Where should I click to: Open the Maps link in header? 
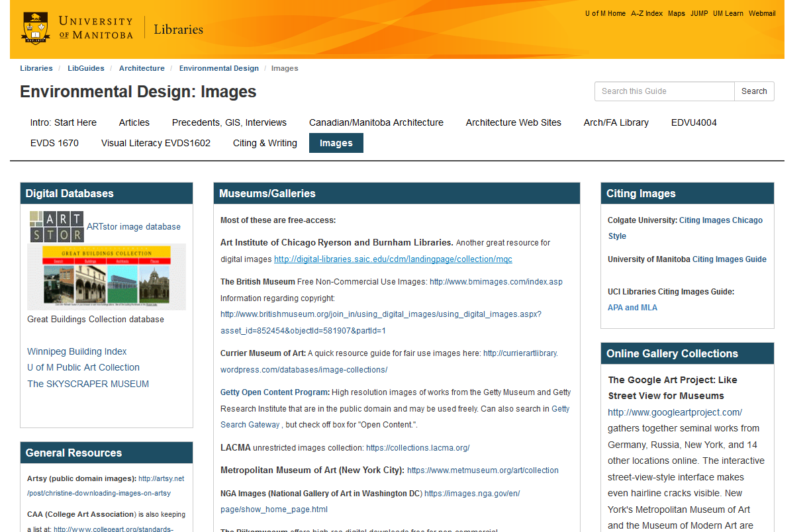coord(677,13)
